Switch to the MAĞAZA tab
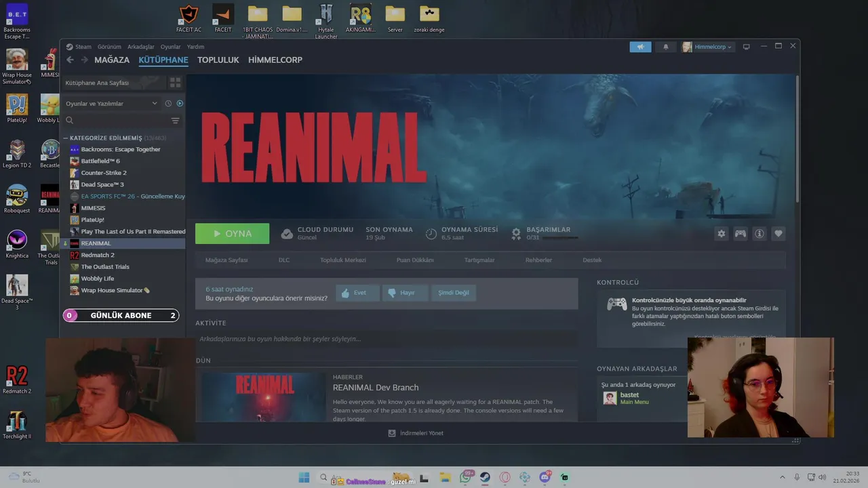 pyautogui.click(x=112, y=60)
